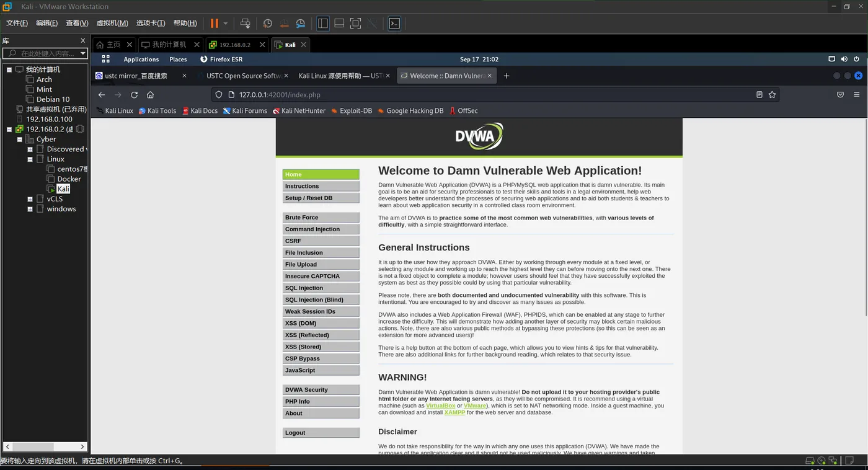Toggle Firefox reader view icon
Viewport: 868px width, 470px height.
(759, 95)
